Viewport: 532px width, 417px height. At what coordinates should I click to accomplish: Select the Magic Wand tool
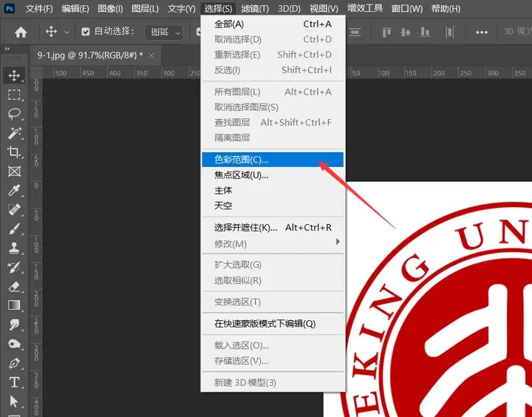coord(14,133)
